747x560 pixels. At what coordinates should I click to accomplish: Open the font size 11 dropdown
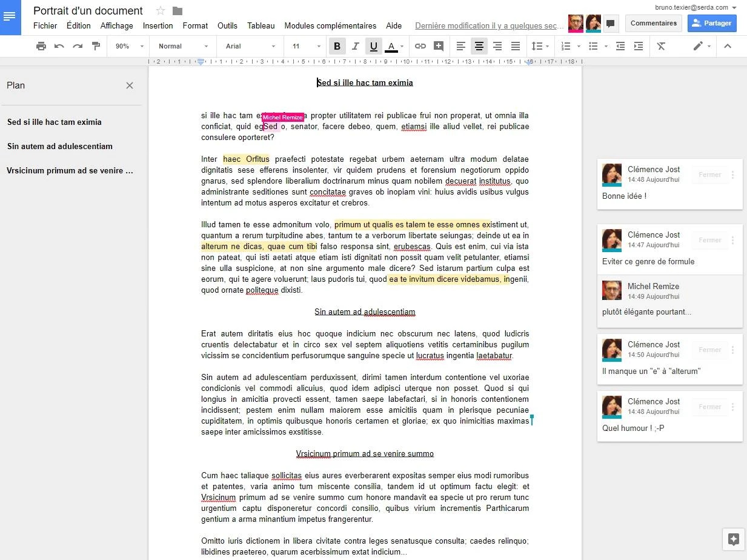click(307, 46)
